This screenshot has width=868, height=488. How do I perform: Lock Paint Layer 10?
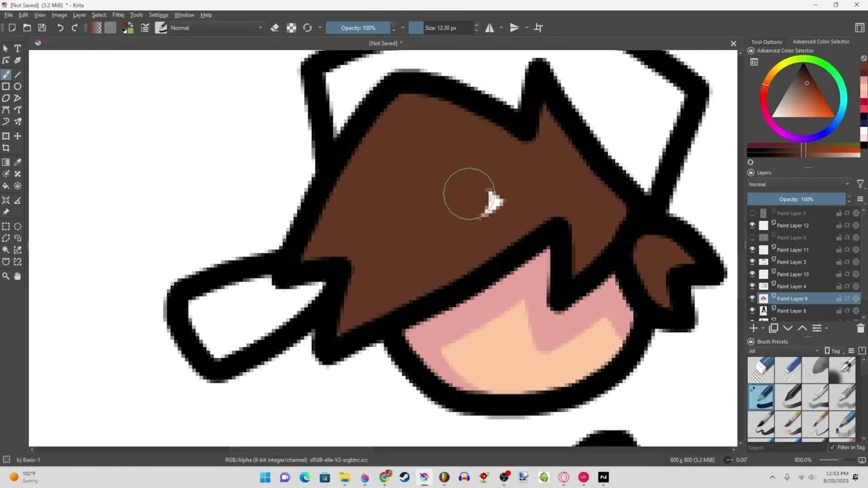click(x=839, y=274)
